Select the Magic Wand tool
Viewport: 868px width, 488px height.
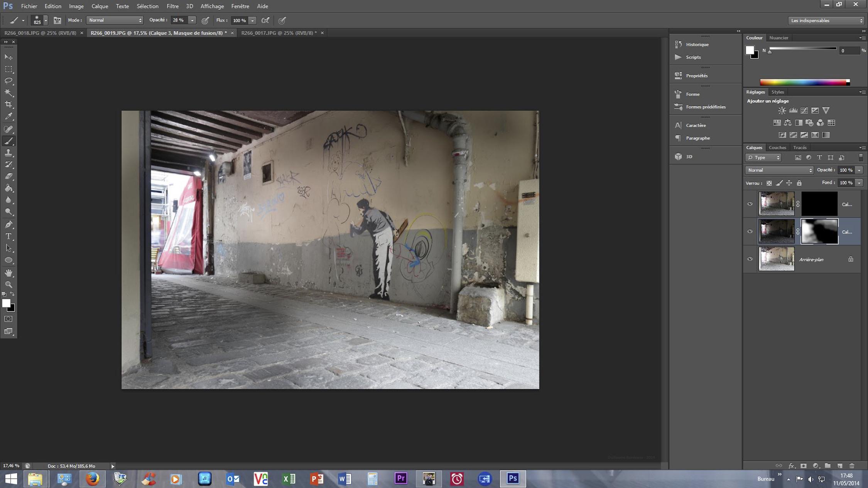pyautogui.click(x=8, y=93)
